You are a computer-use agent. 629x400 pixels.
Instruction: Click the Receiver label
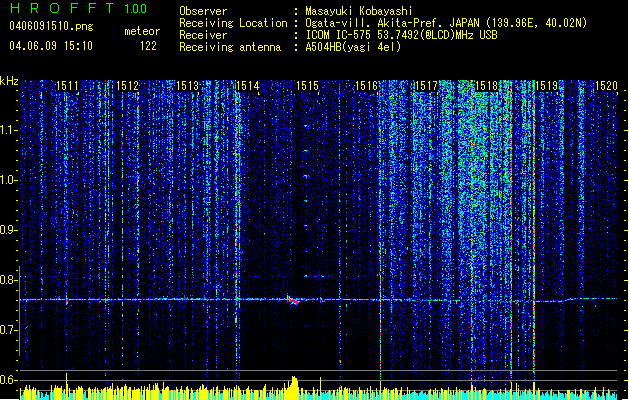coord(203,35)
